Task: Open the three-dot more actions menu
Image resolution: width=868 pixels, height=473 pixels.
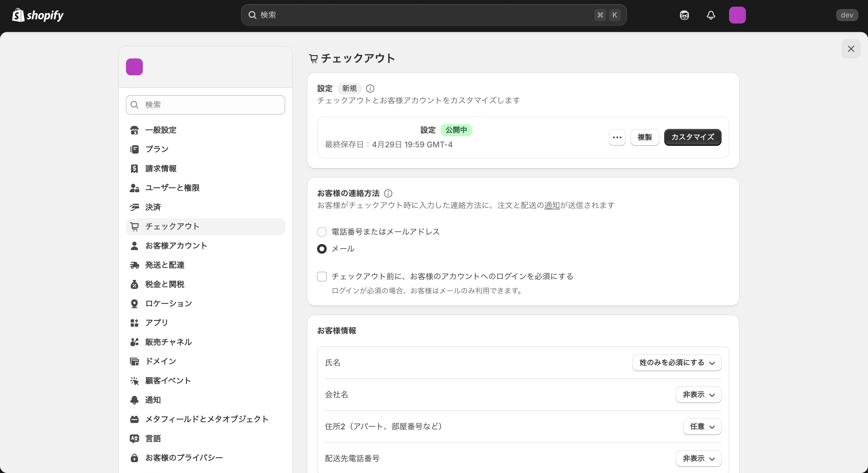Action: pyautogui.click(x=617, y=137)
